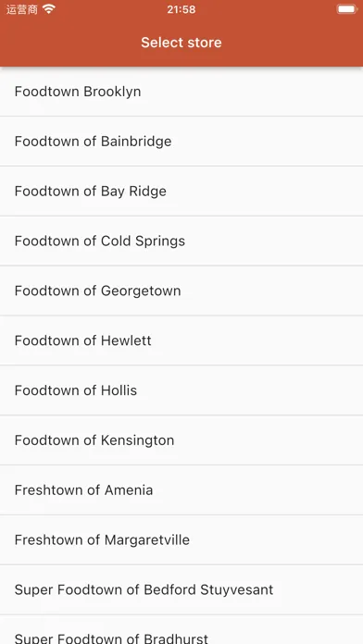Pick Foodtown of Bay Ridge
This screenshot has width=363, height=644.
coord(181,191)
